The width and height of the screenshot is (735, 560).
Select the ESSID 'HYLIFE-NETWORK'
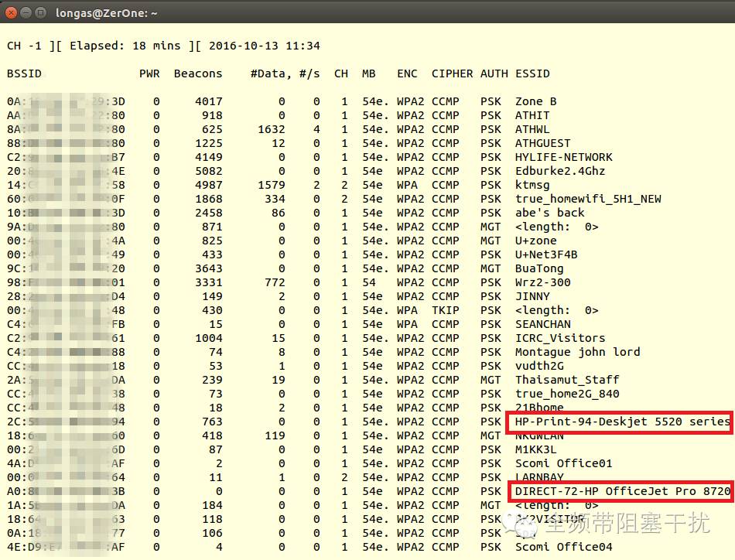564,157
